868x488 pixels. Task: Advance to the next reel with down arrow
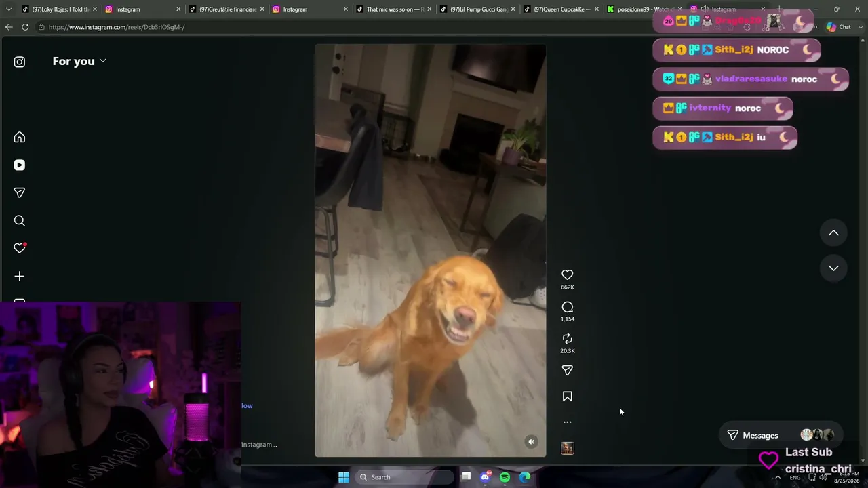[833, 268]
